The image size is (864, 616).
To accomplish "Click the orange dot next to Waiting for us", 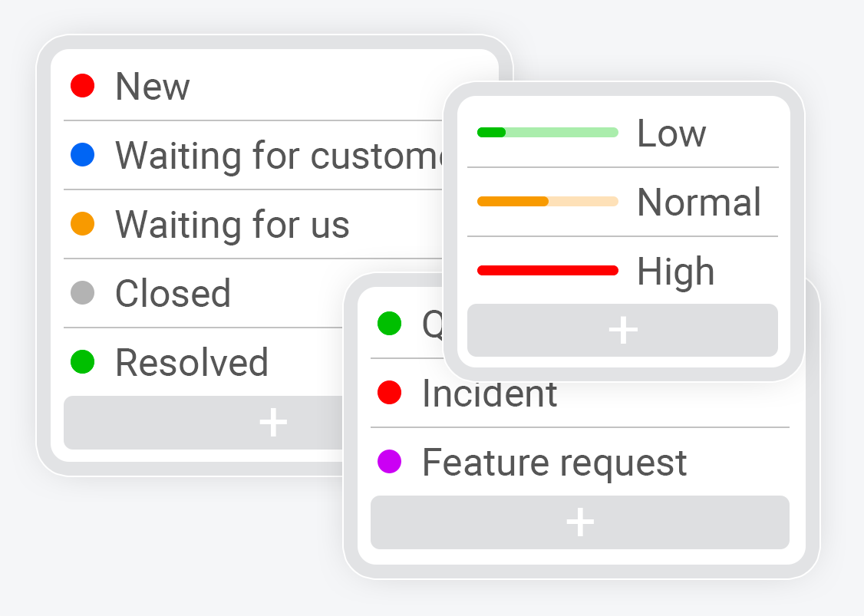I will pos(82,224).
